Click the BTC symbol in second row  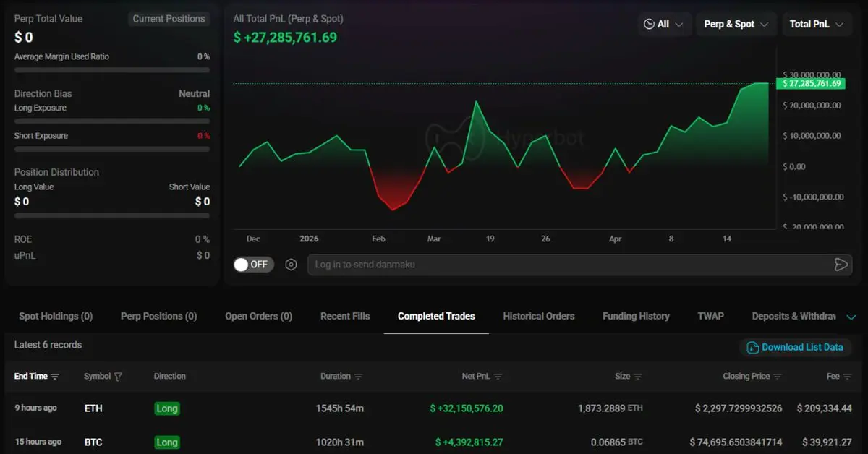(x=93, y=442)
